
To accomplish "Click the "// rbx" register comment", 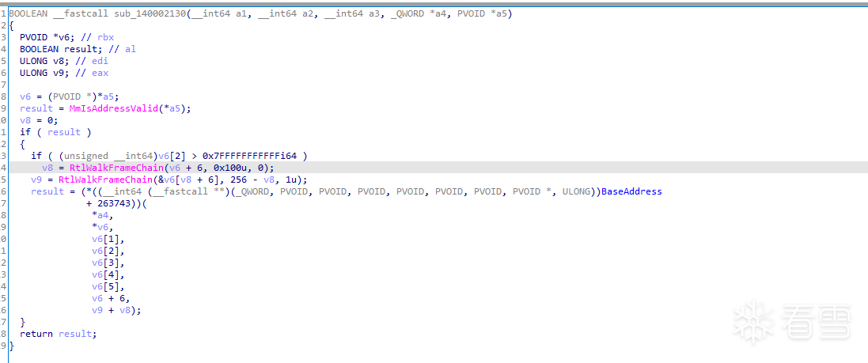I will pos(97,37).
